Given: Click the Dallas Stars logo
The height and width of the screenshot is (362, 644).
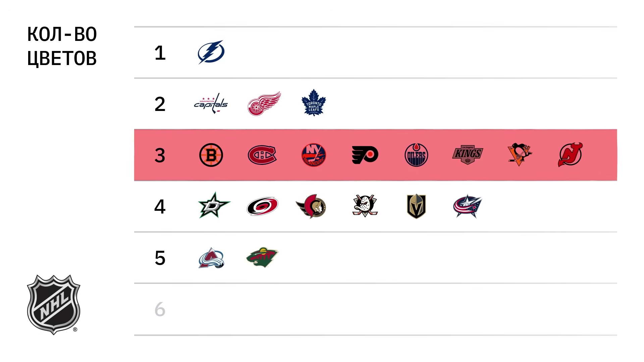Looking at the screenshot, I should [x=214, y=205].
